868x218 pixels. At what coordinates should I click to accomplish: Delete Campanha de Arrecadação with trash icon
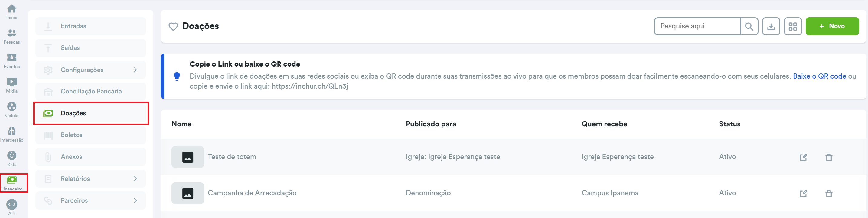point(829,194)
